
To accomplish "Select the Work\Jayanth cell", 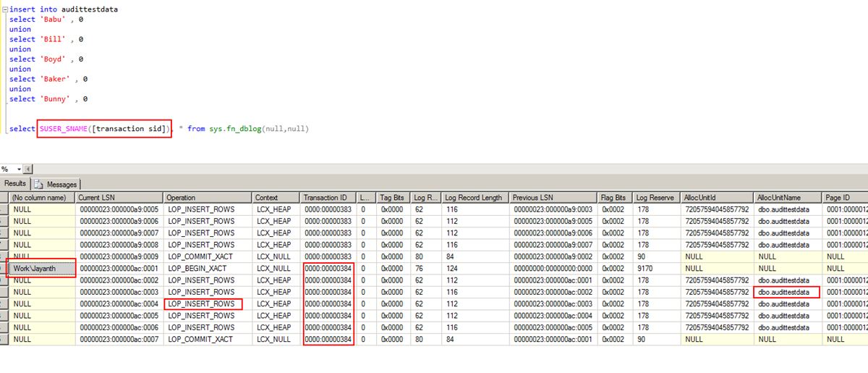I will 42,268.
